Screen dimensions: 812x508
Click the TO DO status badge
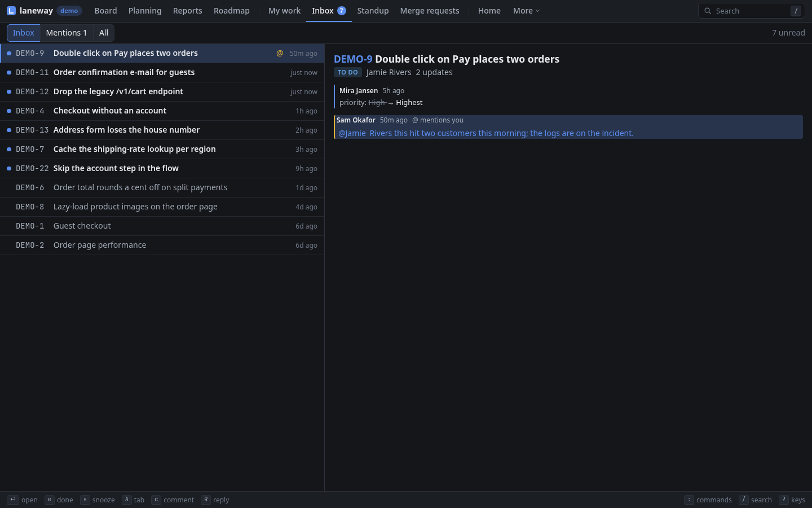348,72
